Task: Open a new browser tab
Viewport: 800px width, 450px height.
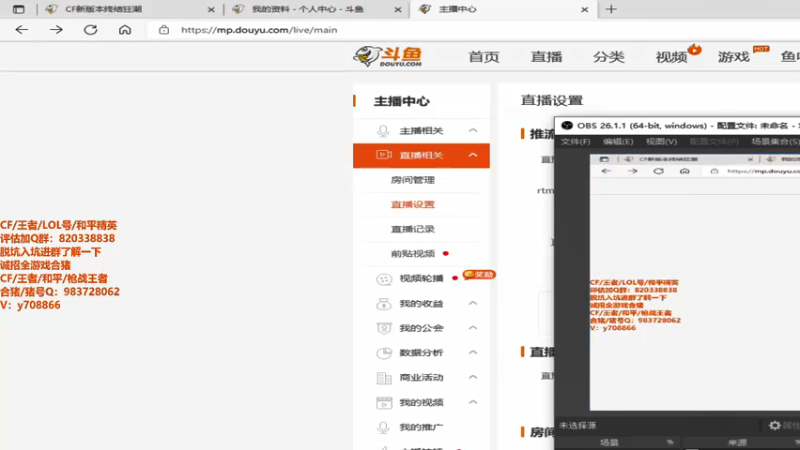Action: 611,9
